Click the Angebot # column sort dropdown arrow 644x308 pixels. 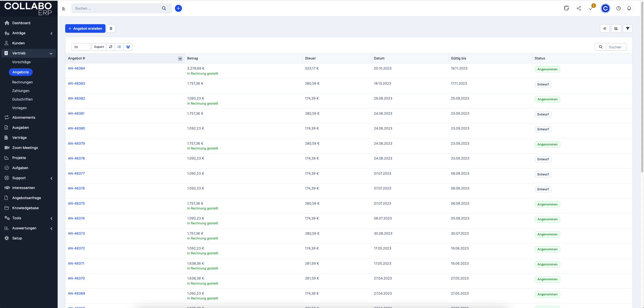click(x=180, y=58)
